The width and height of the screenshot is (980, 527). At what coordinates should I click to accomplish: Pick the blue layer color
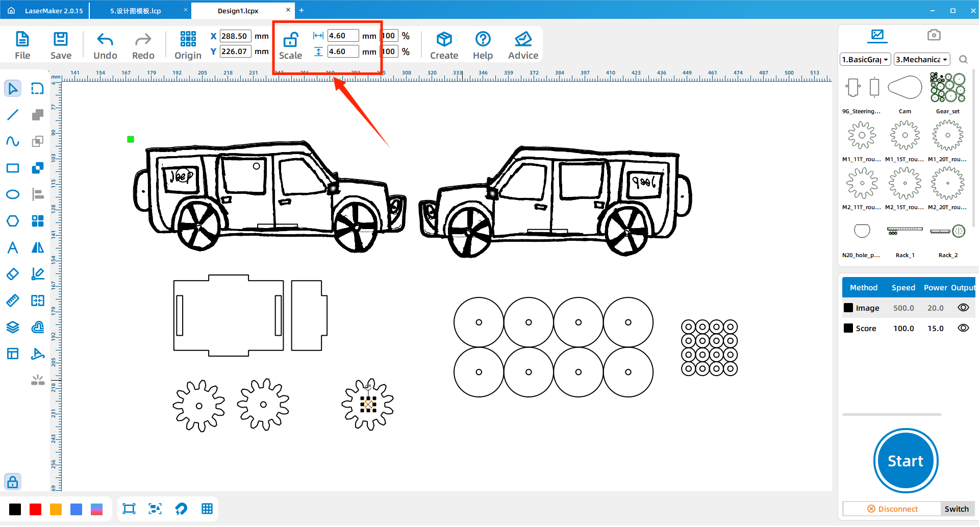77,509
